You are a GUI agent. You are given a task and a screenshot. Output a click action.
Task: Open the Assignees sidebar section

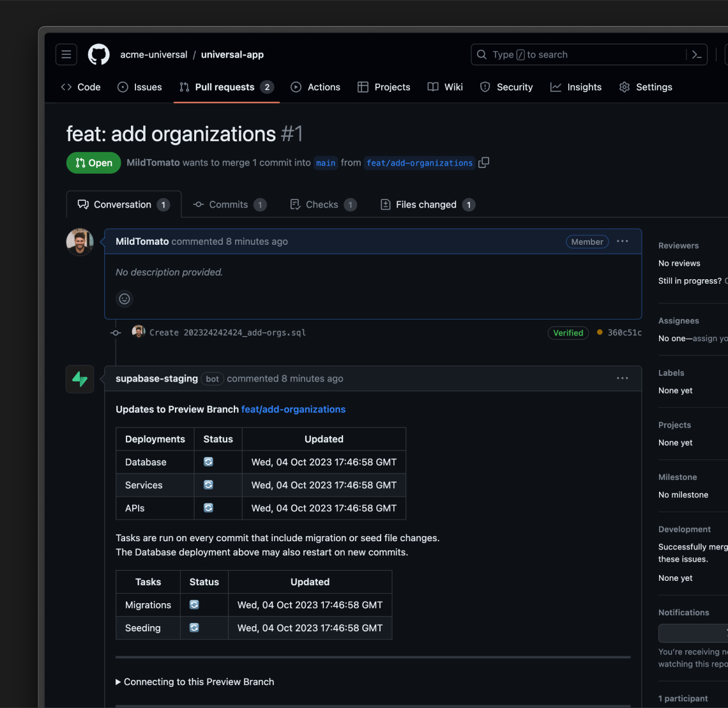[x=678, y=321]
